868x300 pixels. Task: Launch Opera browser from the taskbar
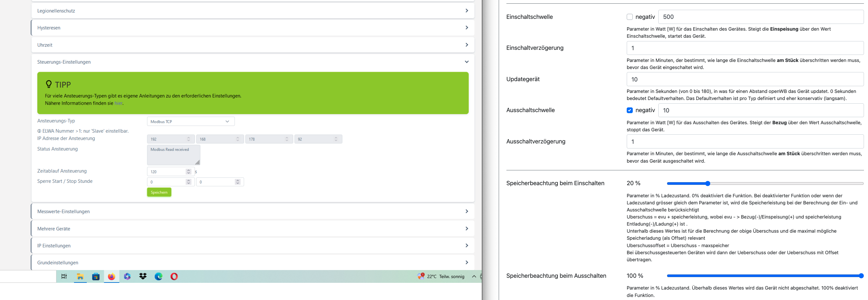point(174,277)
